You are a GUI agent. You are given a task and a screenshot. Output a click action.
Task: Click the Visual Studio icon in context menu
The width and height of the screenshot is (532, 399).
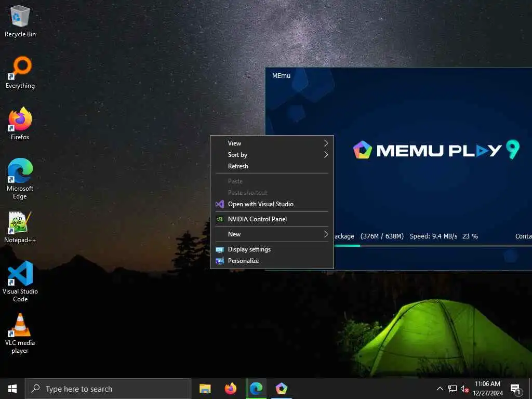pyautogui.click(x=220, y=204)
